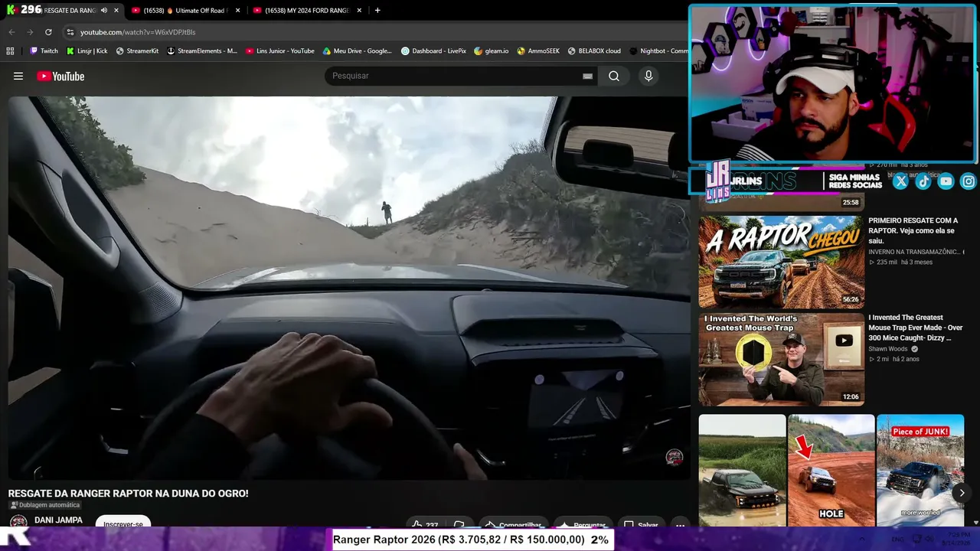
Task: Close the RESGATE DA RANGER tab
Action: coord(116,11)
